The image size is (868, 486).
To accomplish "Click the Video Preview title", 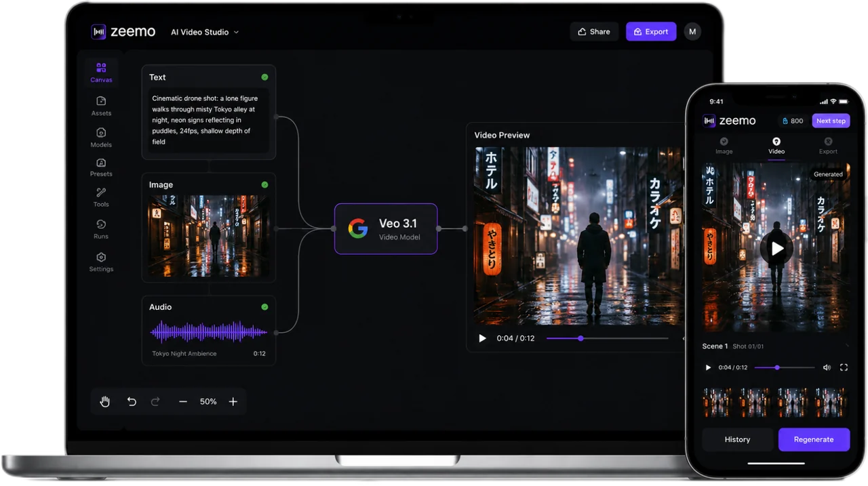I will pos(502,135).
